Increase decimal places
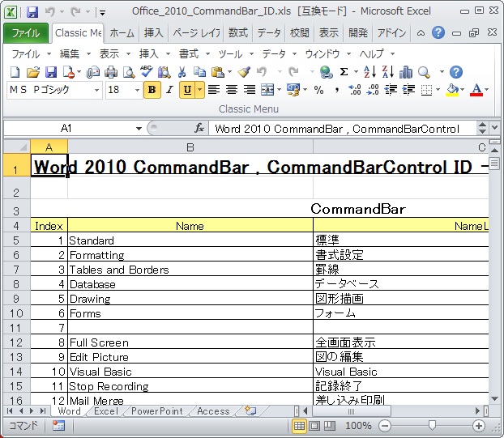 (x=355, y=90)
